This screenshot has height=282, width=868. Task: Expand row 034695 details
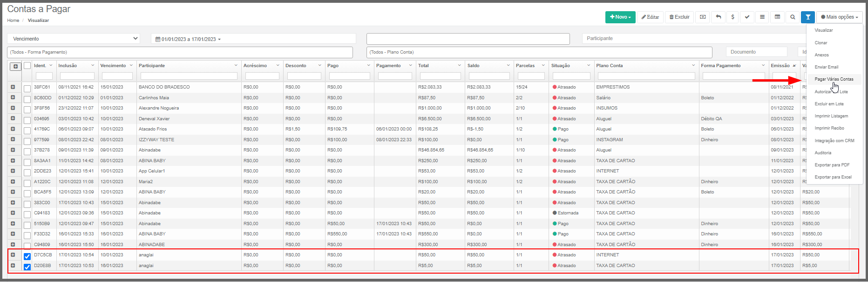13,118
